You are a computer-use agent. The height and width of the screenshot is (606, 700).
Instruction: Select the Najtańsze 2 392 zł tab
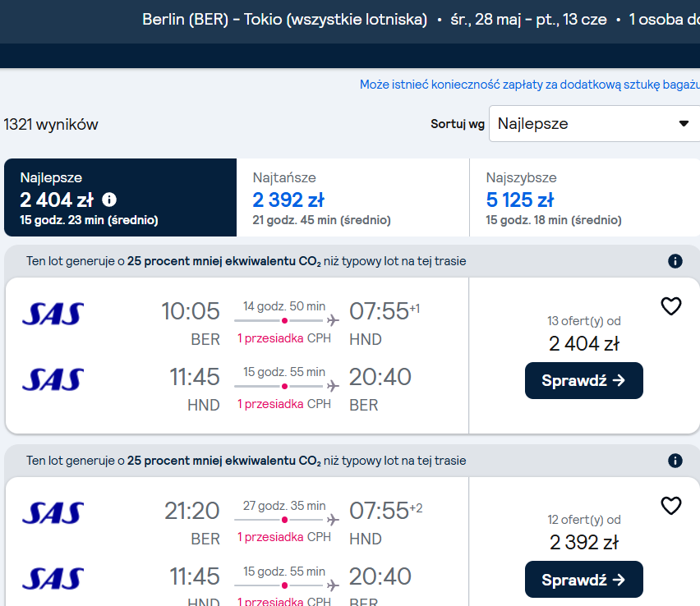point(352,197)
